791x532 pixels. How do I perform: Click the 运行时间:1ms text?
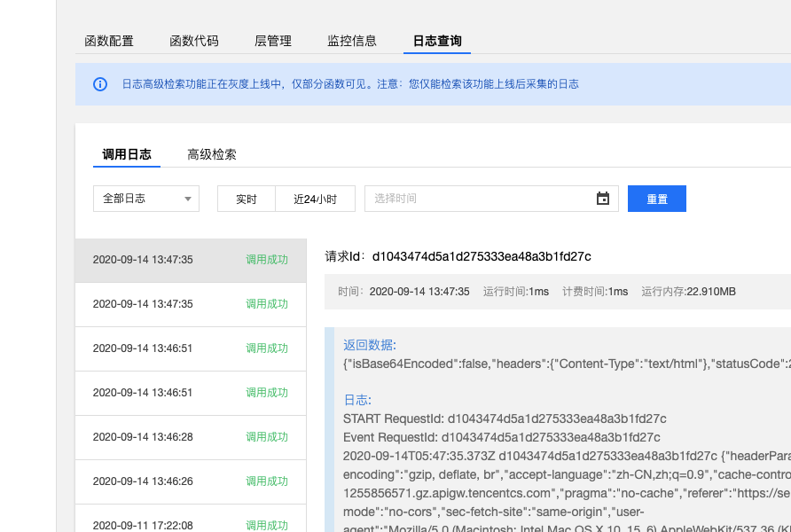tap(515, 292)
